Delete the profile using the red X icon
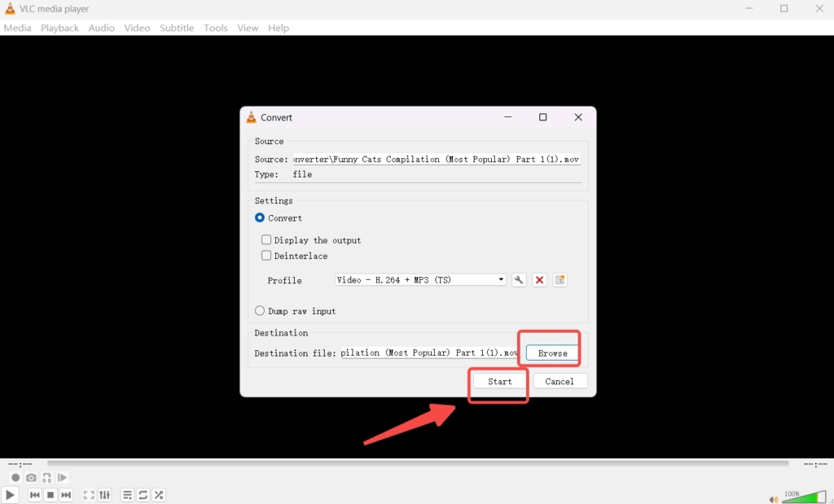The image size is (834, 504). [x=539, y=279]
